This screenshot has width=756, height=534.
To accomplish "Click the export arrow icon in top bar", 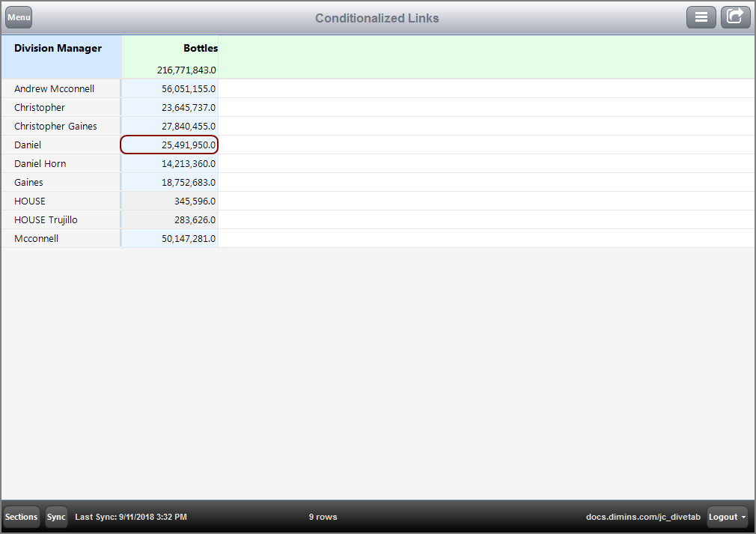I will pyautogui.click(x=734, y=16).
